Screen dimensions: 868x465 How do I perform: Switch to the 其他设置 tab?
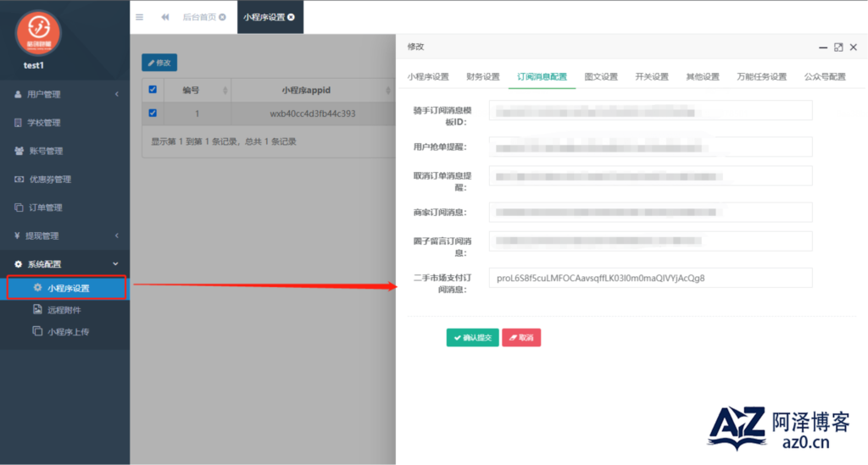point(703,77)
